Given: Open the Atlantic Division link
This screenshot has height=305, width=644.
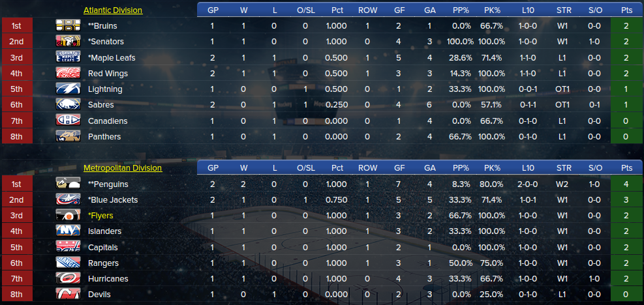Looking at the screenshot, I should click(113, 10).
